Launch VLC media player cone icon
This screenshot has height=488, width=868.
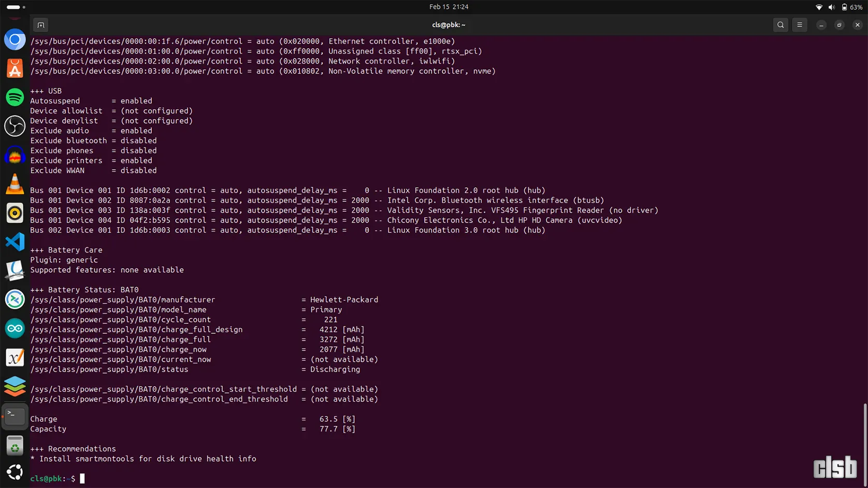pyautogui.click(x=15, y=184)
